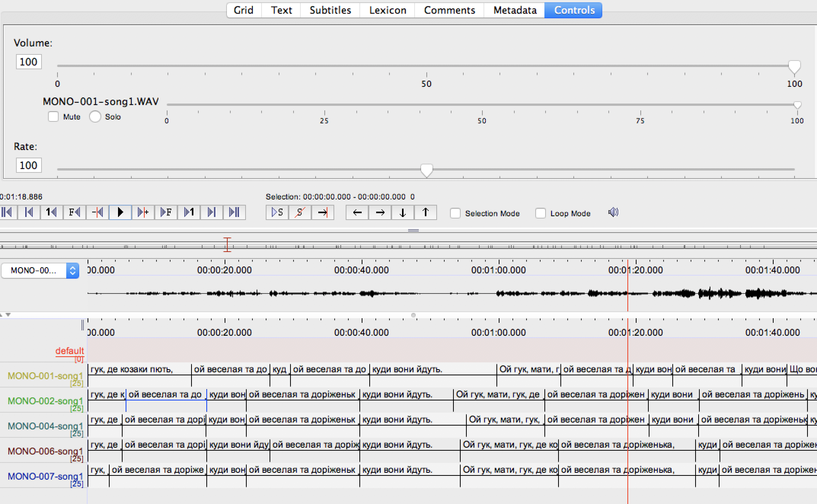Enable Loop Mode checkbox

coord(541,213)
